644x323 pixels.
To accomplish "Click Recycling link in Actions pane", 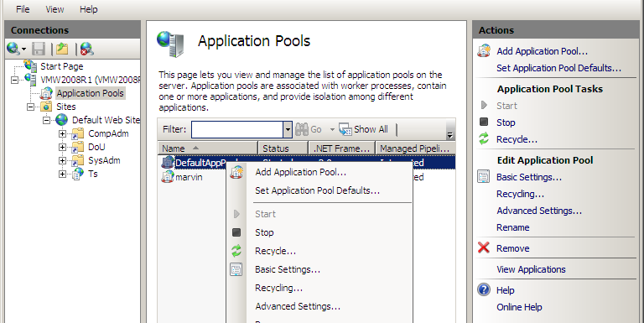I will tap(520, 194).
